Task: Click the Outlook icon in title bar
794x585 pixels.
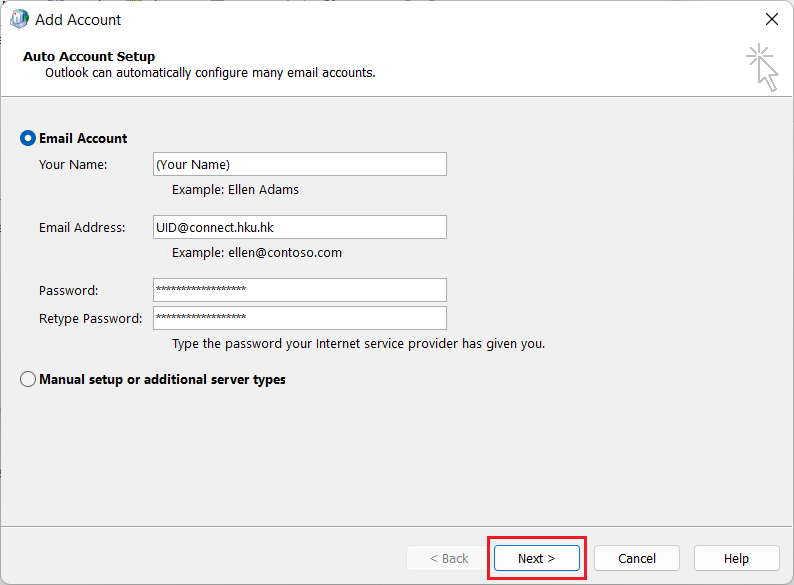Action: (19, 19)
